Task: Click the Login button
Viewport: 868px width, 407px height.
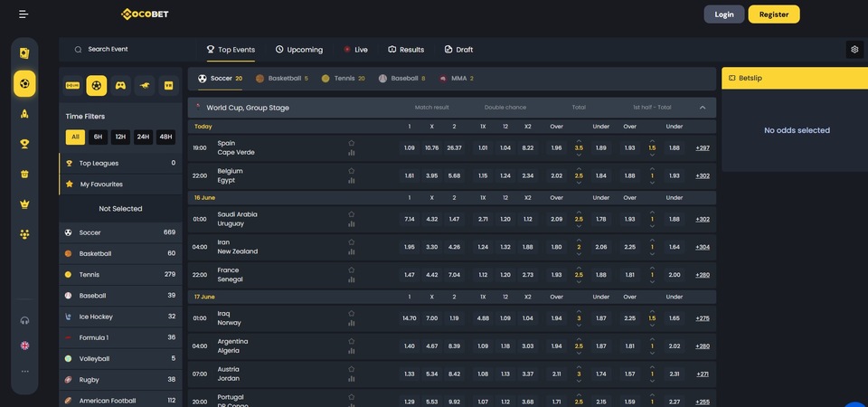Action: pyautogui.click(x=724, y=14)
